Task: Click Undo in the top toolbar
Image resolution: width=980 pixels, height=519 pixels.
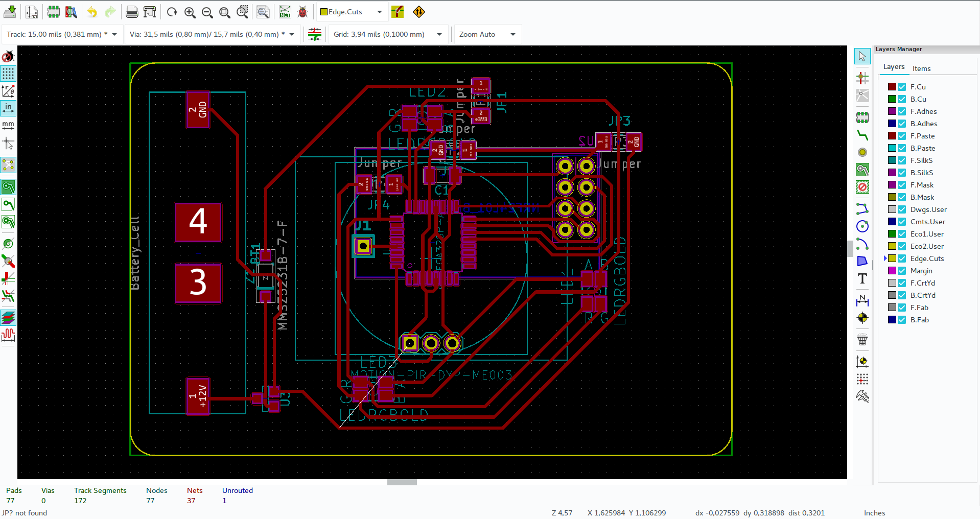Action: 92,12
